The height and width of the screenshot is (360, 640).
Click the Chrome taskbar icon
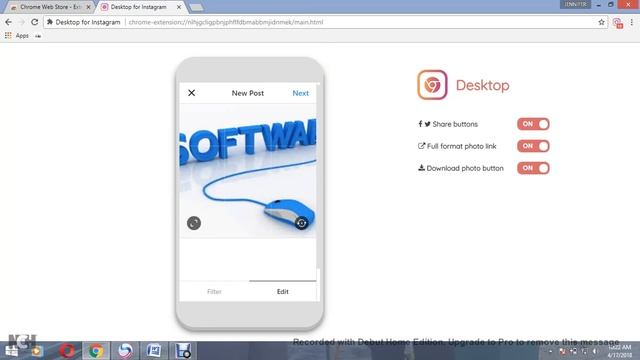click(x=96, y=351)
